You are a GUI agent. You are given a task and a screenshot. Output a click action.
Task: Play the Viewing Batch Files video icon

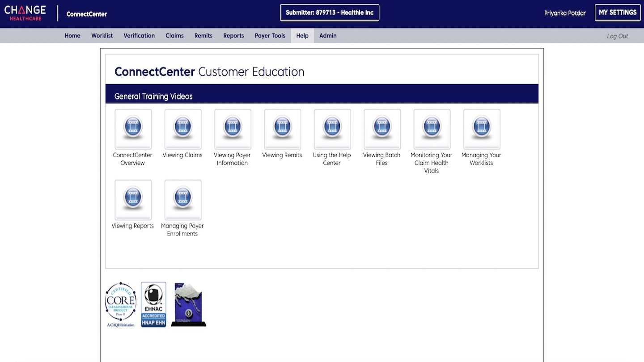click(x=382, y=129)
